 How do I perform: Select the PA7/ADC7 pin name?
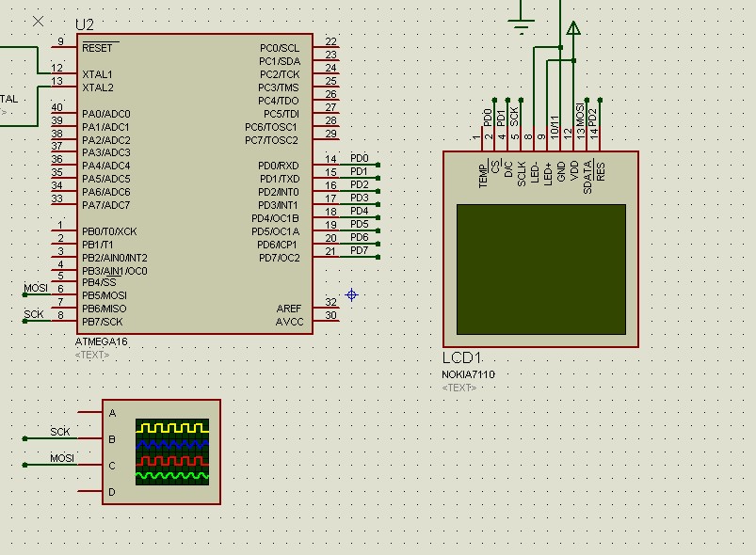coord(106,205)
